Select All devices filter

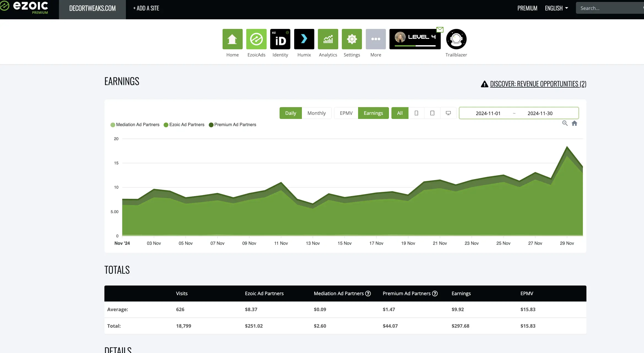coord(400,113)
